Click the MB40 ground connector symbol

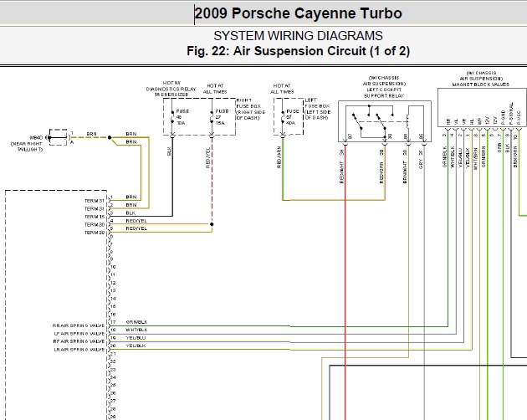pos(58,137)
